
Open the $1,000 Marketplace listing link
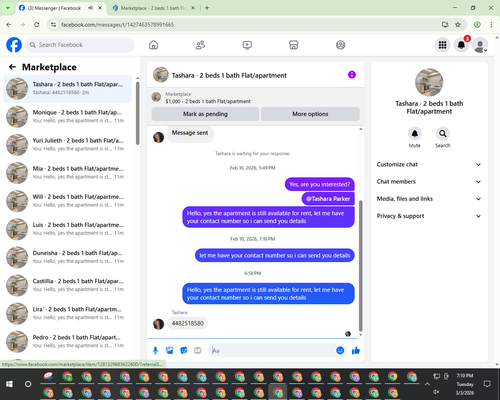(208, 101)
